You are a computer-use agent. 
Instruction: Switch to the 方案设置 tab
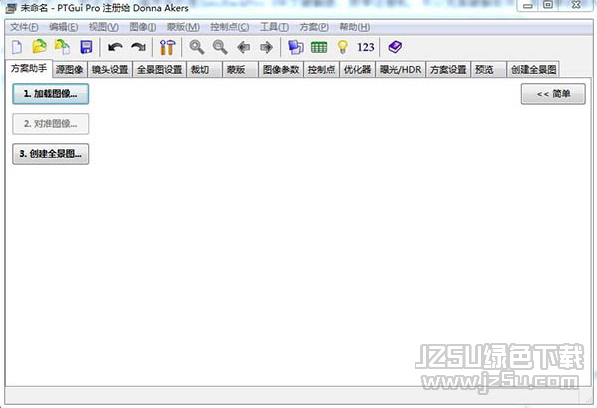point(448,70)
